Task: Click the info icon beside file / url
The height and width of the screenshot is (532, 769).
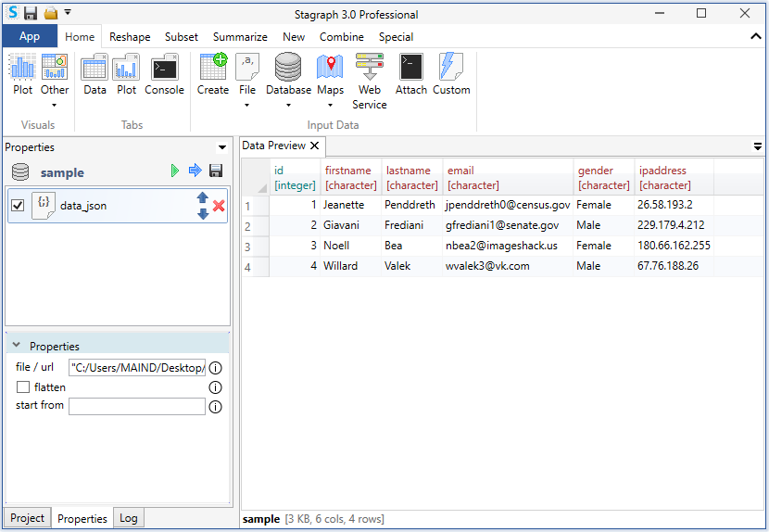Action: [x=215, y=368]
